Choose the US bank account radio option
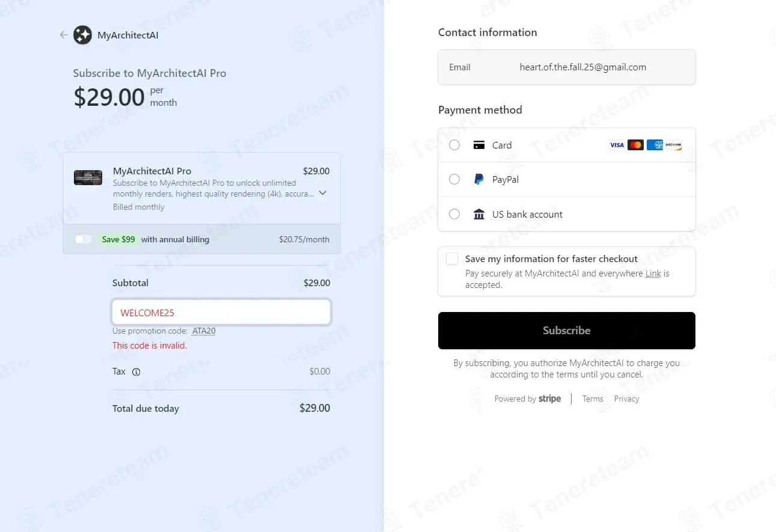Viewport: 776px width, 532px height. click(454, 214)
